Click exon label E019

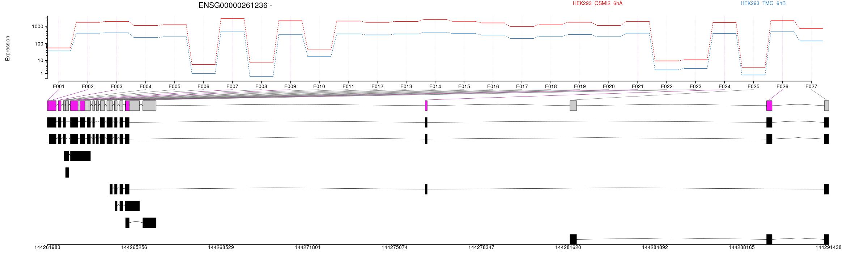[x=580, y=87]
